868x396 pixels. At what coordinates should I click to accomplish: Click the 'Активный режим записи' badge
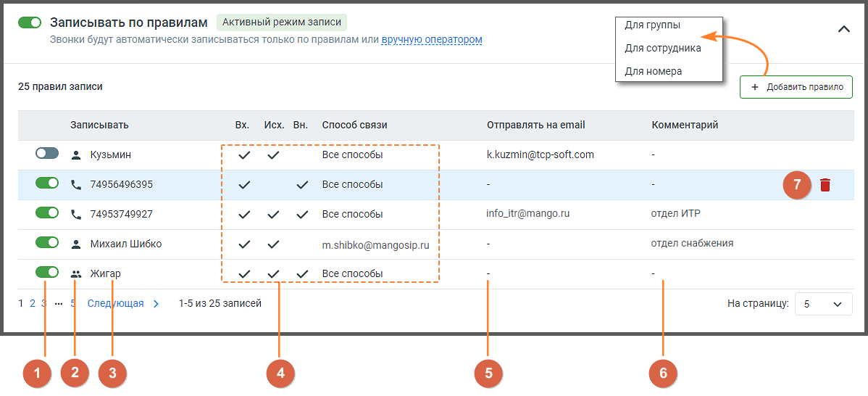point(282,22)
